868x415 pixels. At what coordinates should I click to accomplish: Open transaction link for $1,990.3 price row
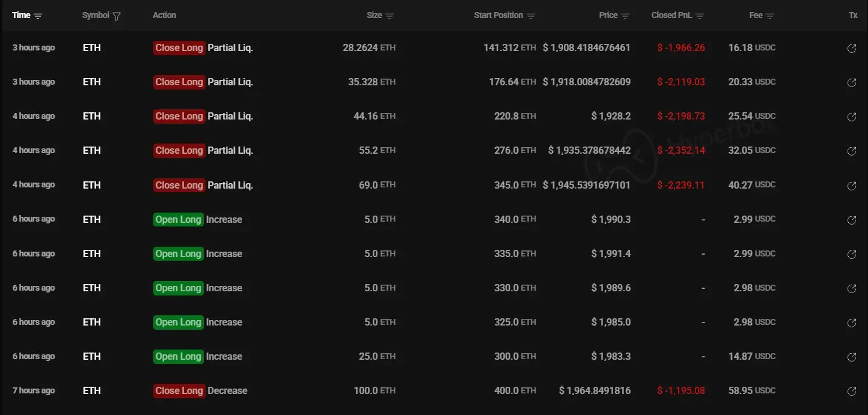[x=851, y=220]
